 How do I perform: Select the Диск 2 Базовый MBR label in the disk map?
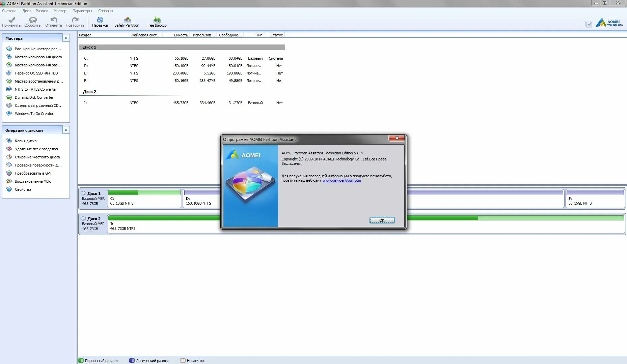pyautogui.click(x=93, y=224)
